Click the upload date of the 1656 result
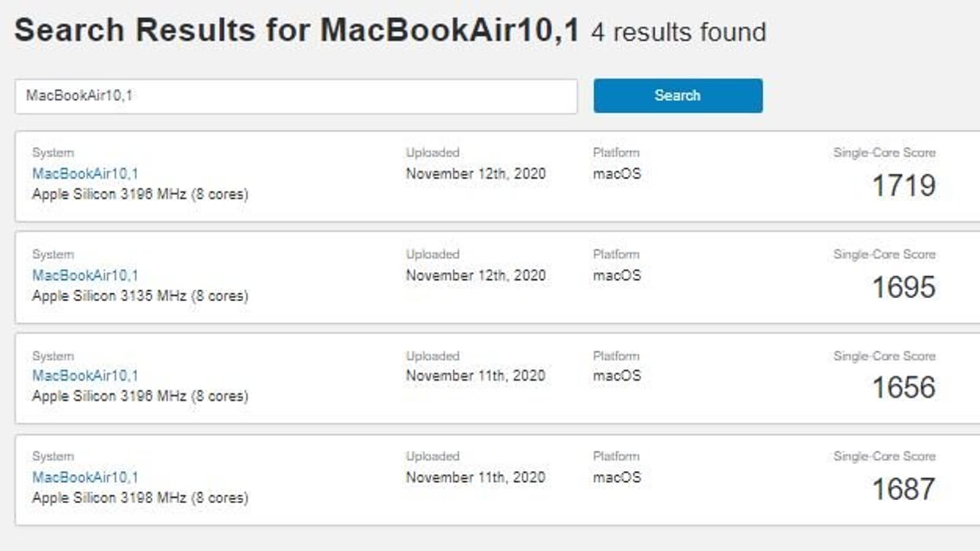Image resolution: width=980 pixels, height=551 pixels. tap(476, 376)
